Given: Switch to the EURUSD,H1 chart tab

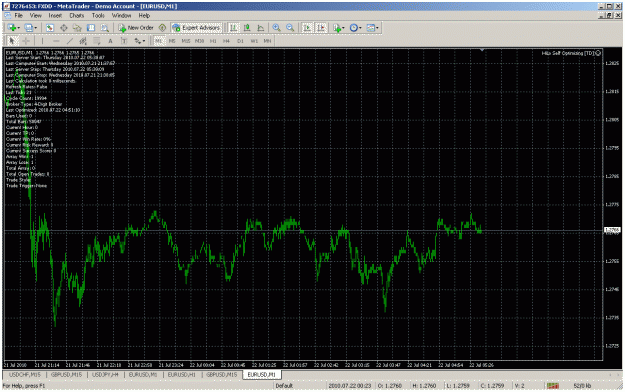Looking at the screenshot, I should pyautogui.click(x=181, y=375).
